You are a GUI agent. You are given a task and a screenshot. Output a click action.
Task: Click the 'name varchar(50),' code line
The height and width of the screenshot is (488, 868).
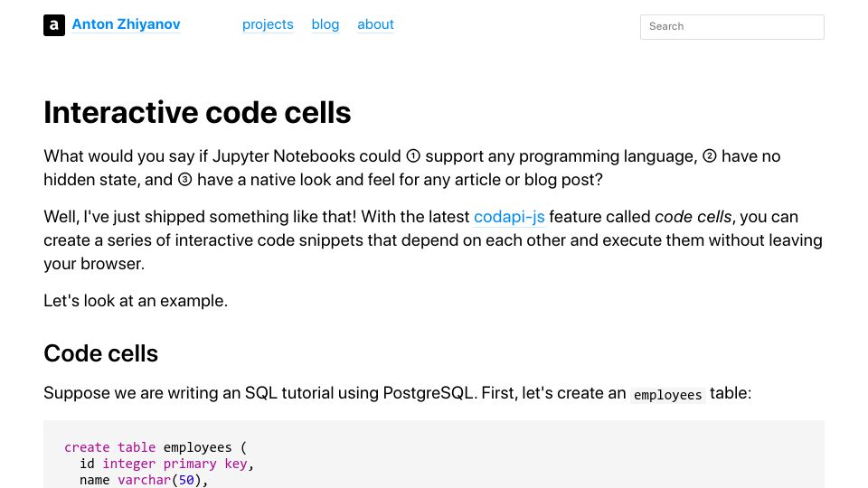(144, 480)
